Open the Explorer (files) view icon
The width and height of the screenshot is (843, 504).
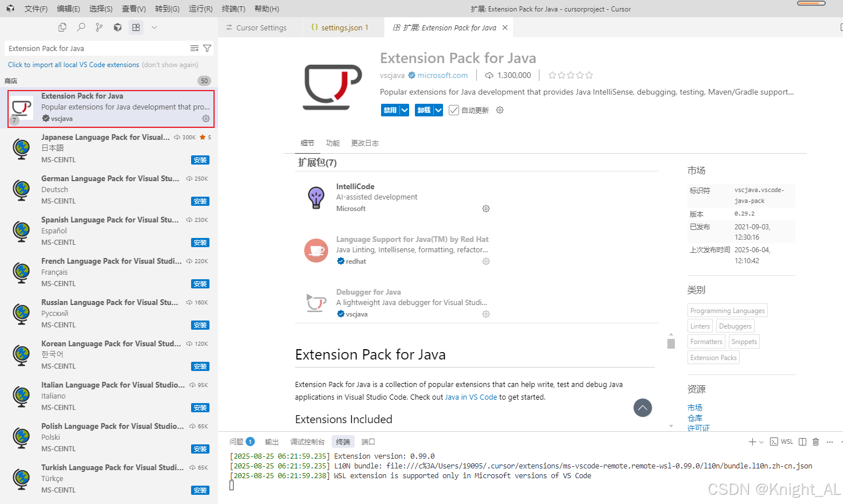coord(63,27)
